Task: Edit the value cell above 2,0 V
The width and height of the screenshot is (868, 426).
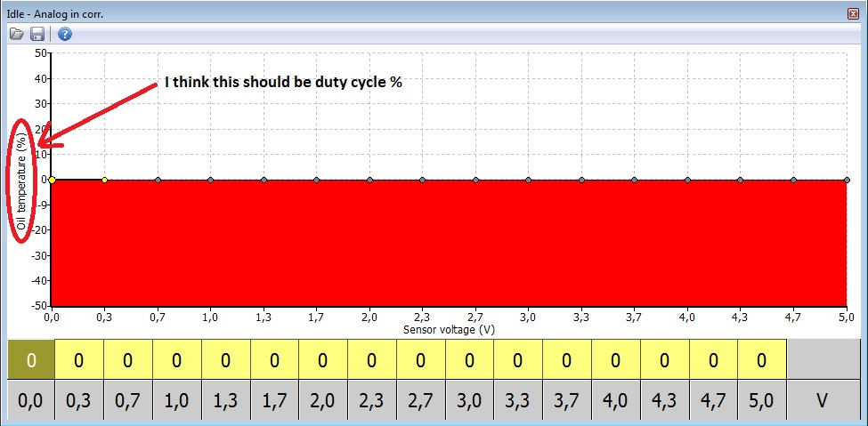Action: tap(323, 360)
